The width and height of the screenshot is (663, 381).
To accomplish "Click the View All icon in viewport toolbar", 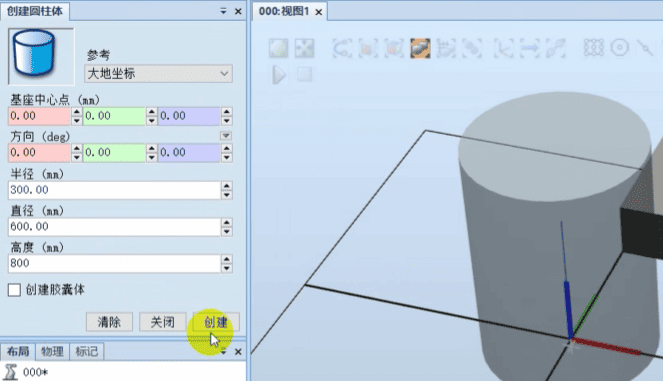I will (x=279, y=48).
